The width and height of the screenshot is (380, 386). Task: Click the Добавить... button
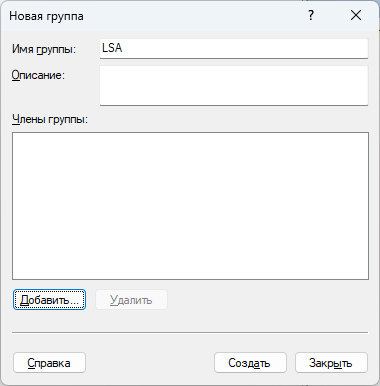tap(49, 300)
